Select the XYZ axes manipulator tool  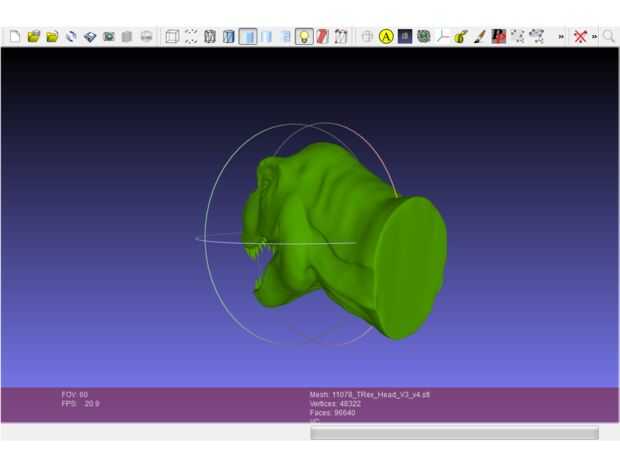pyautogui.click(x=442, y=37)
